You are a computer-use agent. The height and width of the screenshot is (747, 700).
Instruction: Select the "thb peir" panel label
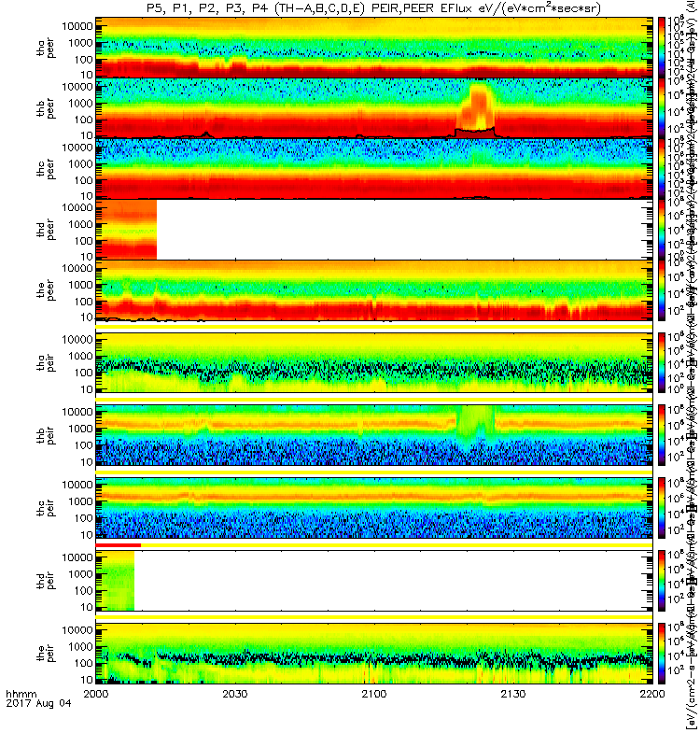pos(46,435)
